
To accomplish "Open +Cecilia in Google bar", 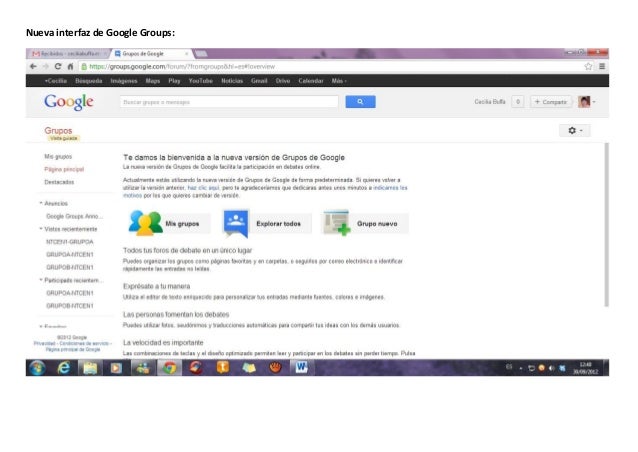I will coord(56,81).
